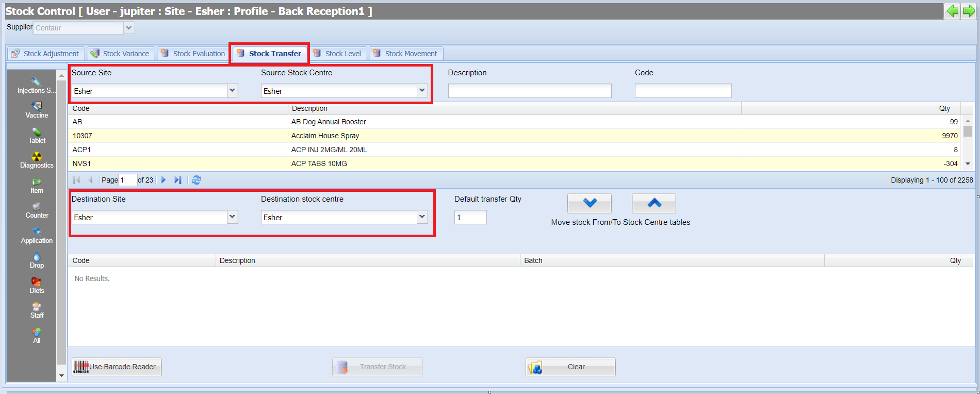Select the Item sidebar category
This screenshot has height=394, width=980.
(37, 186)
